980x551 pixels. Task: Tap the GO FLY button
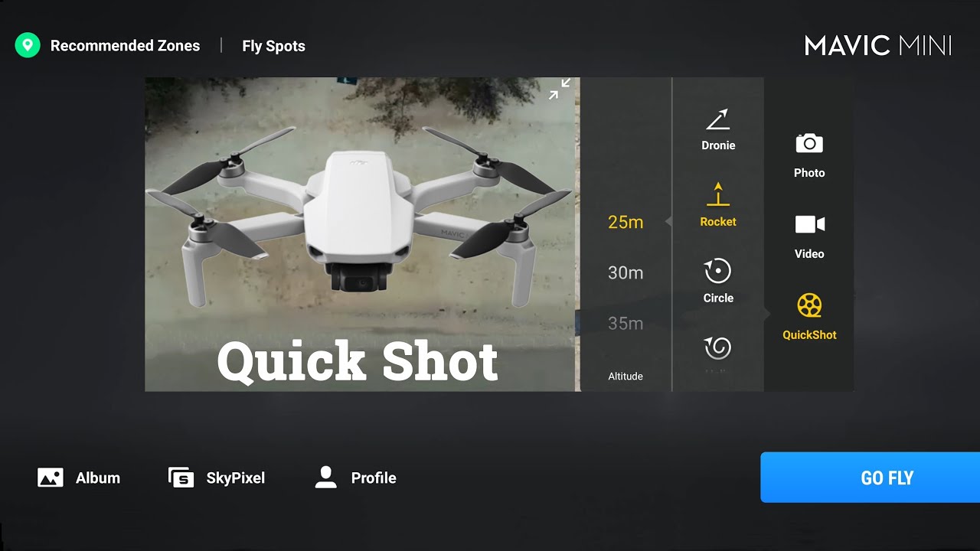point(870,478)
